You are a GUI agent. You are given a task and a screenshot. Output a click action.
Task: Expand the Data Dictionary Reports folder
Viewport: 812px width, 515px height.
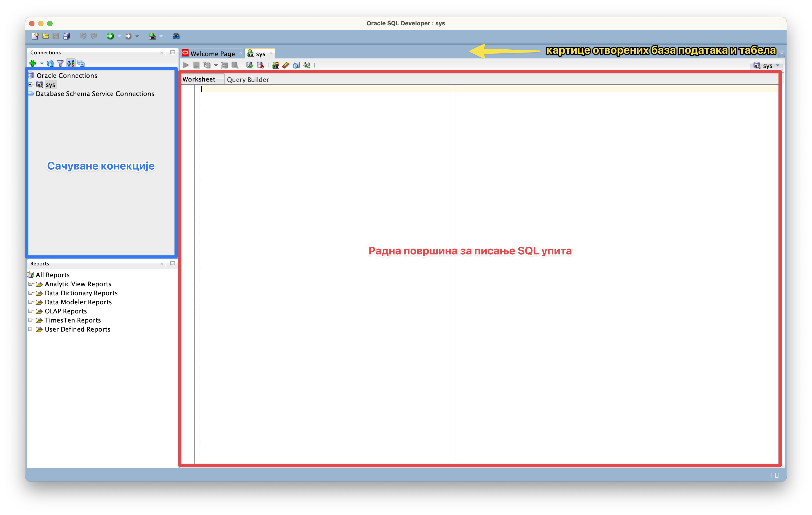click(x=30, y=293)
